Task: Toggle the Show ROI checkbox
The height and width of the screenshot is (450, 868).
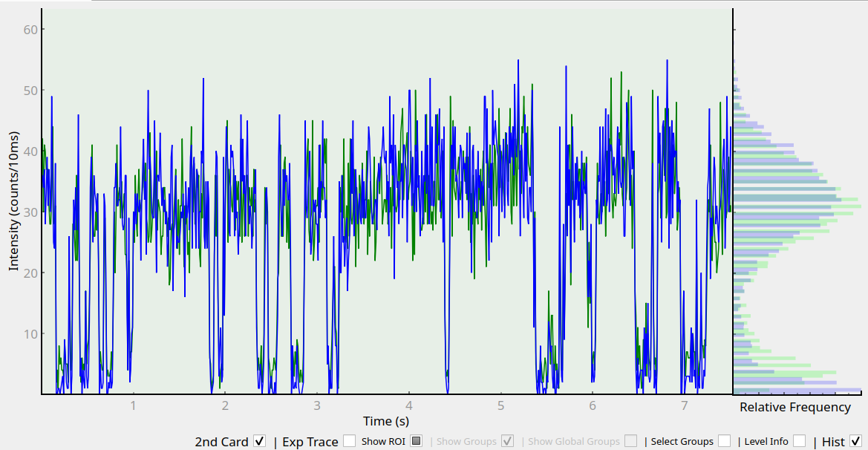Action: pos(417,441)
